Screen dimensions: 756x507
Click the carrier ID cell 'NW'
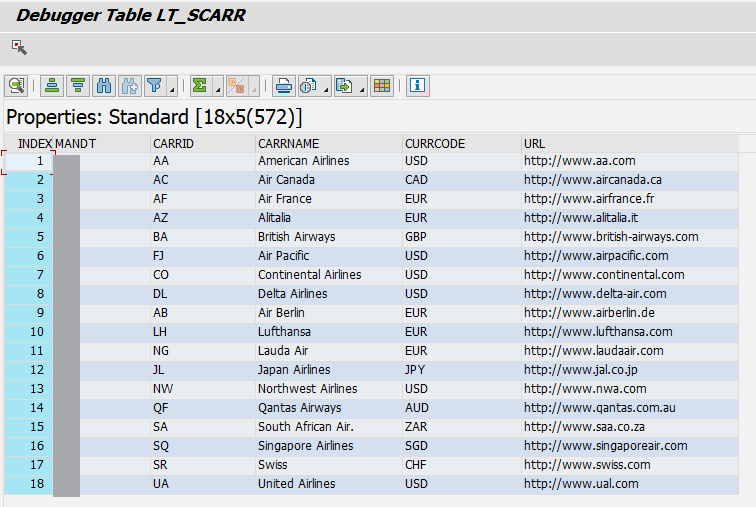[202, 389]
